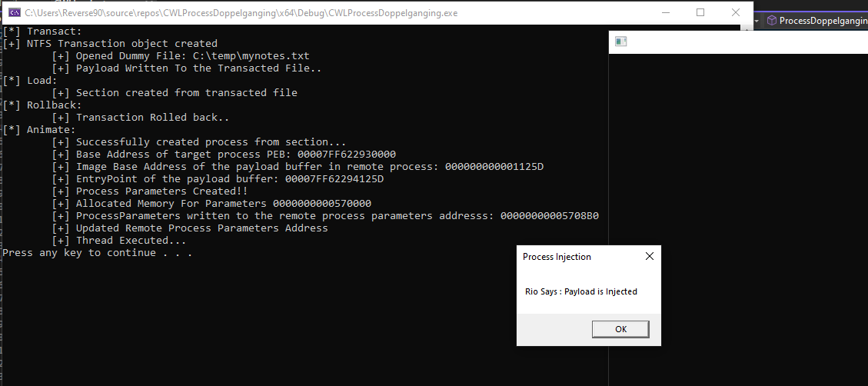The width and height of the screenshot is (868, 386).
Task: Click the console title bar file path
Action: tap(231, 13)
